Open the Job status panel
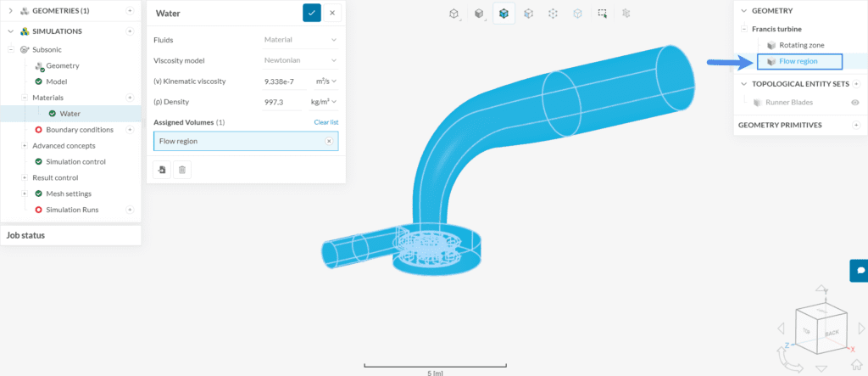 pyautogui.click(x=70, y=235)
